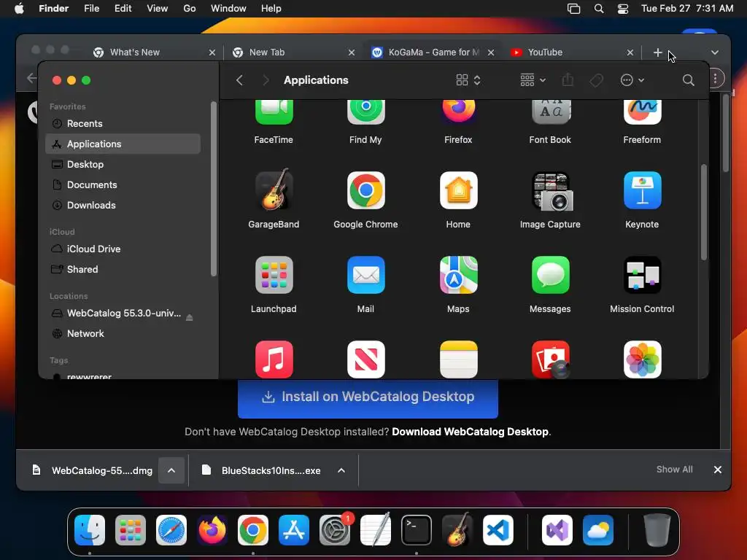
Task: Open Safari from the Dock
Action: click(171, 529)
